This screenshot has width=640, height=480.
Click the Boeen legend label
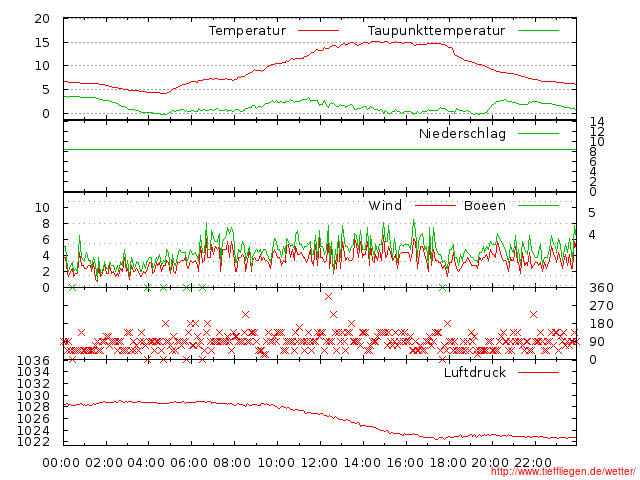pos(484,205)
